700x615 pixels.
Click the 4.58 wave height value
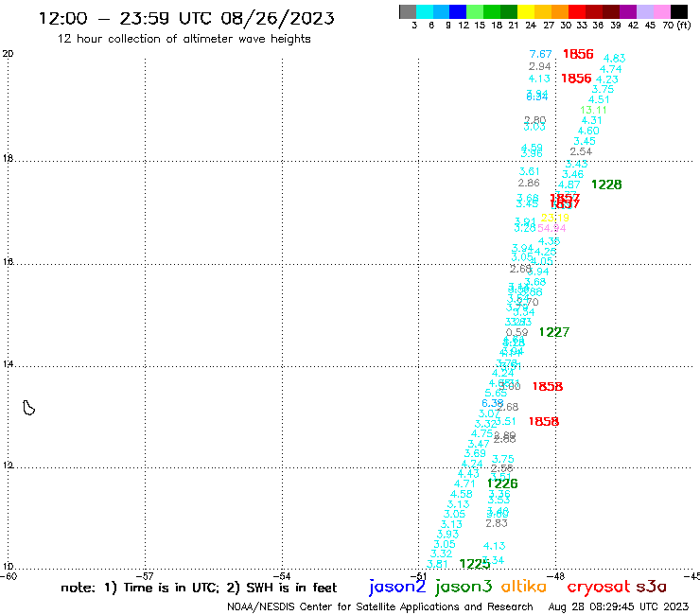462,494
